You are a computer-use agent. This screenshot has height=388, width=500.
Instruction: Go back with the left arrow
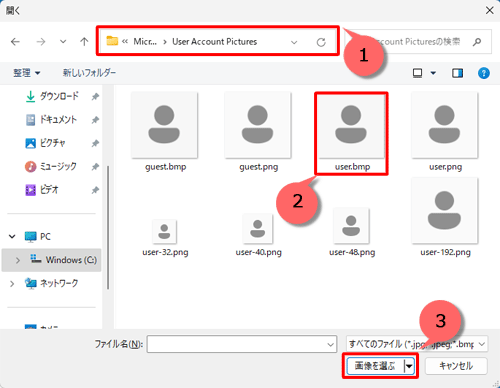pos(15,42)
